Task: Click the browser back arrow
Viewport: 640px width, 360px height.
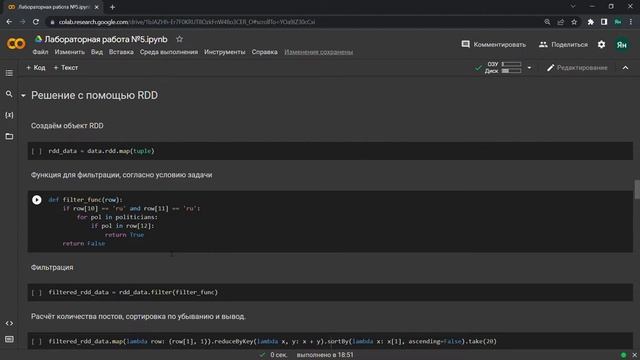Action: click(x=9, y=22)
